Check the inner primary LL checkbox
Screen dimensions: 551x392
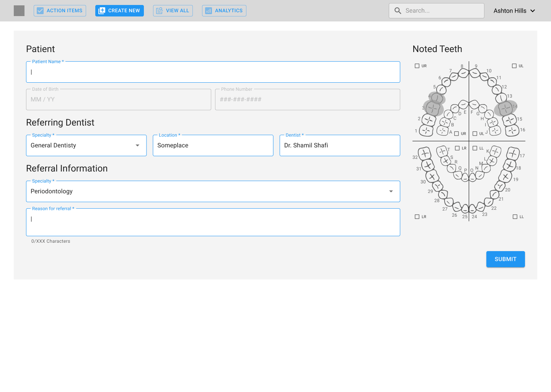[x=475, y=148]
